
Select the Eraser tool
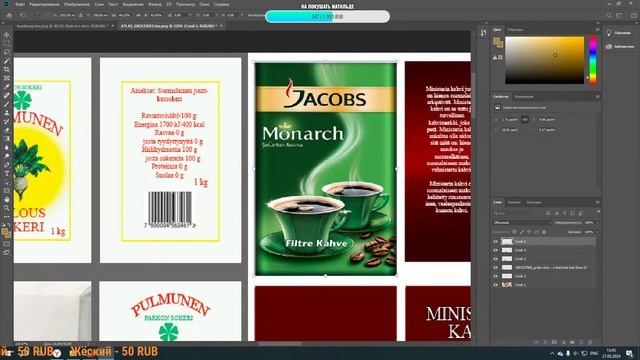pyautogui.click(x=7, y=130)
